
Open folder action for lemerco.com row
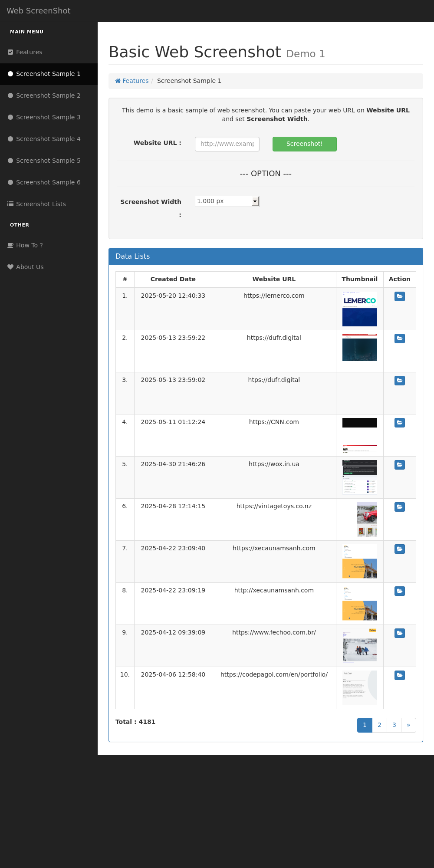(400, 296)
